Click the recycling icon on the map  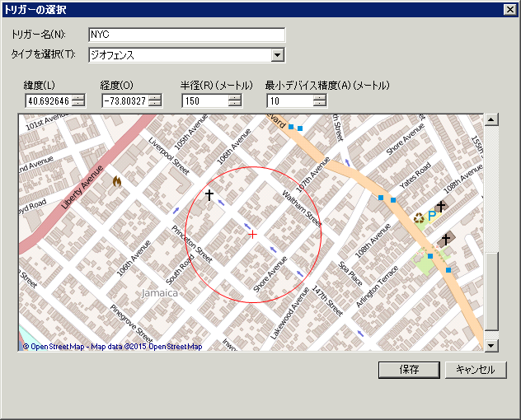click(x=419, y=218)
